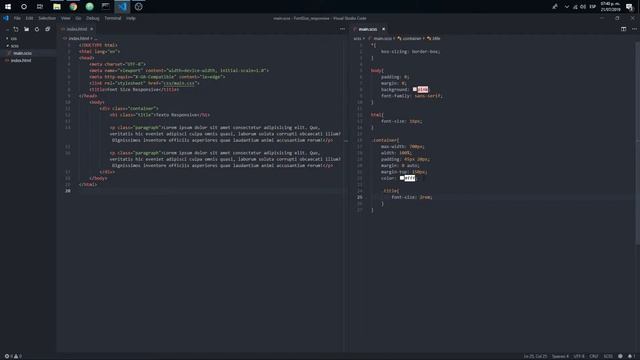Click the Refresh Explorer icon

click(x=37, y=29)
